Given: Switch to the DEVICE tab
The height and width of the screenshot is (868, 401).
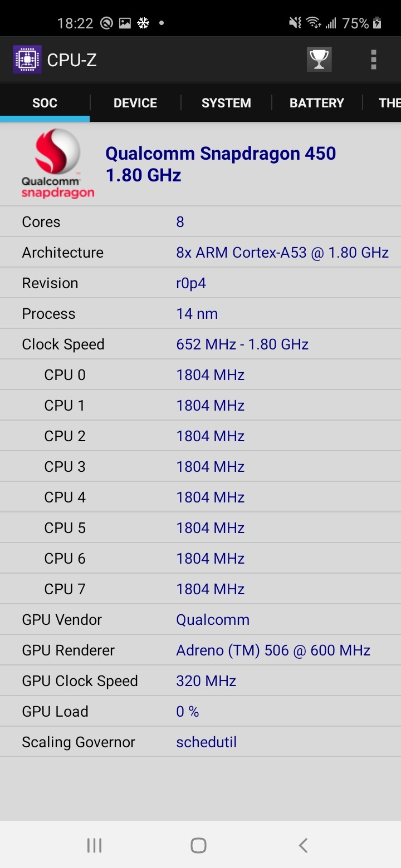Looking at the screenshot, I should 135,103.
